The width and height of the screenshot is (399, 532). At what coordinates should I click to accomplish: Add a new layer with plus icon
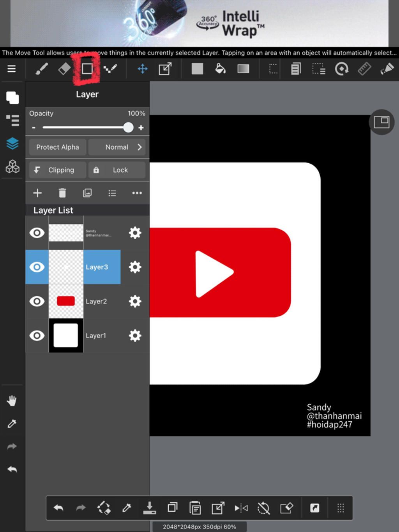(37, 193)
